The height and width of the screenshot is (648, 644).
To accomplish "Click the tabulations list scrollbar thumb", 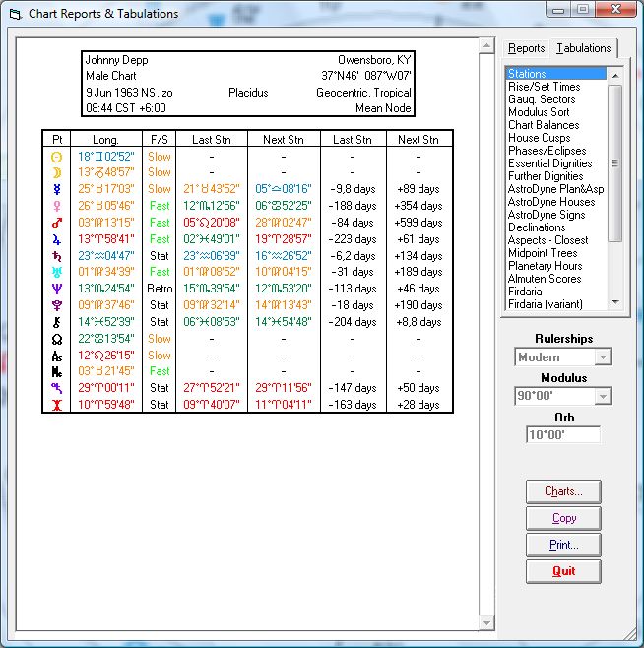I will [614, 162].
